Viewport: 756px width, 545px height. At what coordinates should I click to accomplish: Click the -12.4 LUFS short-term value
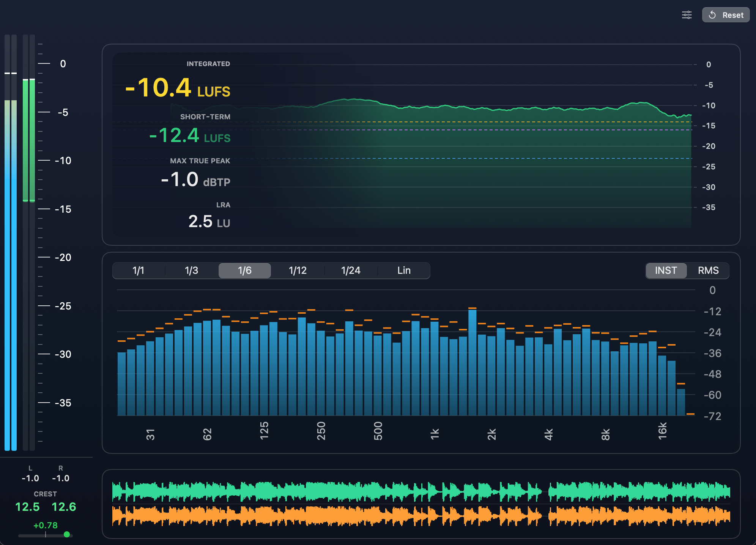(190, 136)
